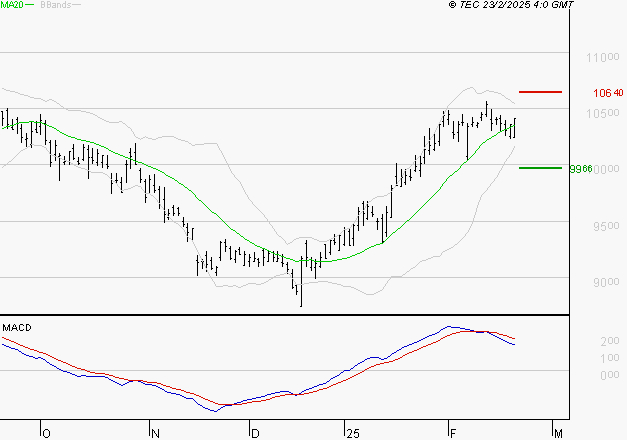Select the MACD panel title
Screen dimensions: 627x440
click(16, 327)
